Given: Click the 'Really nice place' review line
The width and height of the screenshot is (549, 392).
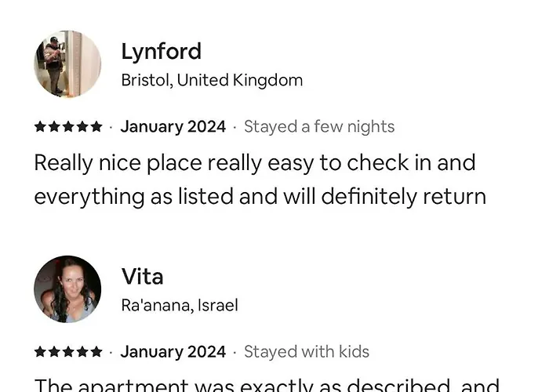Looking at the screenshot, I should point(255,163).
